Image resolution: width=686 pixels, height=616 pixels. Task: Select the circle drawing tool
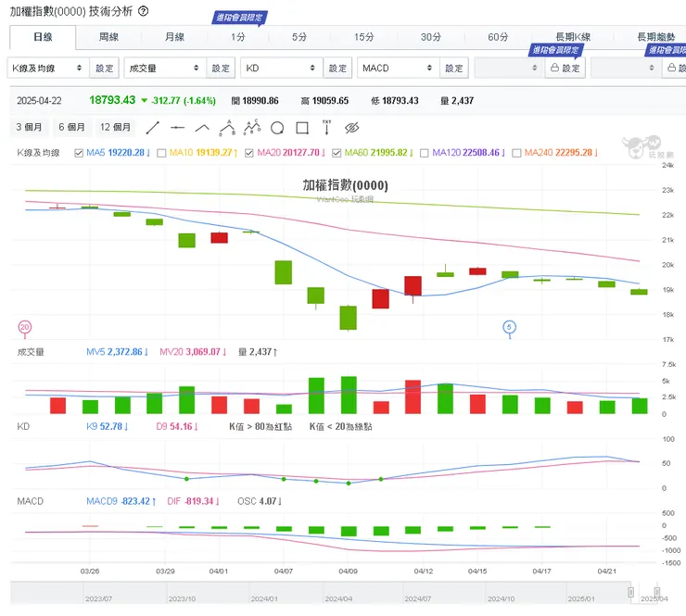point(277,128)
